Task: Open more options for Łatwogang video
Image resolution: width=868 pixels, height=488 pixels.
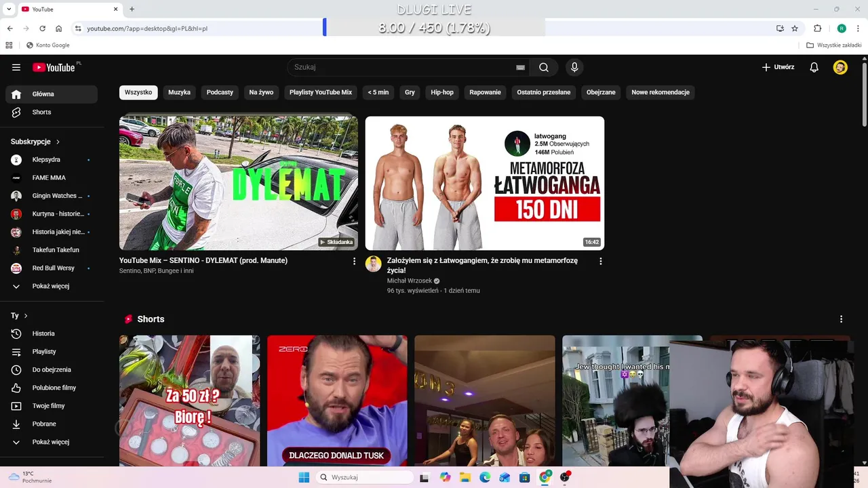Action: click(600, 261)
